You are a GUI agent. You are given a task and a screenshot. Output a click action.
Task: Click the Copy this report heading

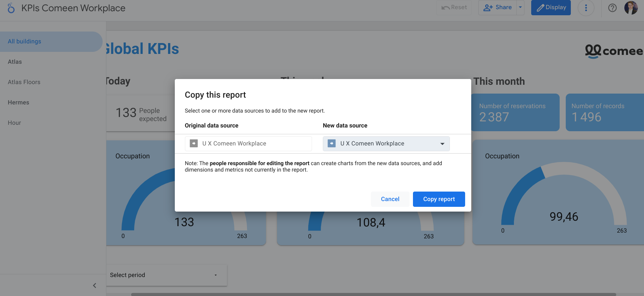coord(215,95)
